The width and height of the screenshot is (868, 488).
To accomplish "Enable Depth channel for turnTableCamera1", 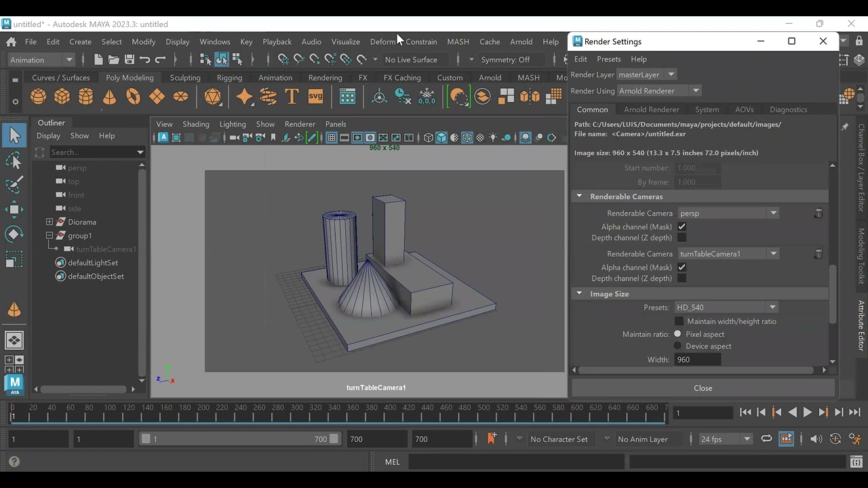I will pyautogui.click(x=682, y=279).
